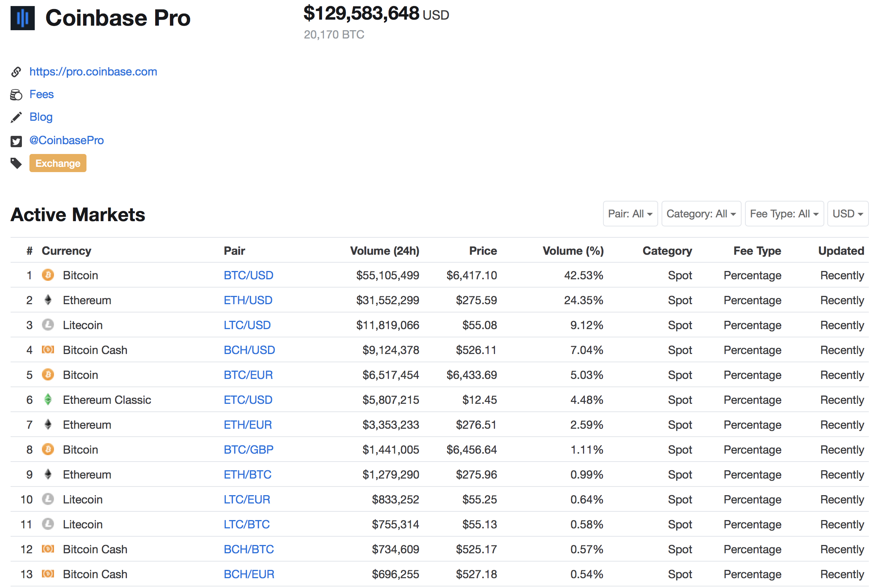Click the Category column header
873x588 pixels.
point(667,251)
